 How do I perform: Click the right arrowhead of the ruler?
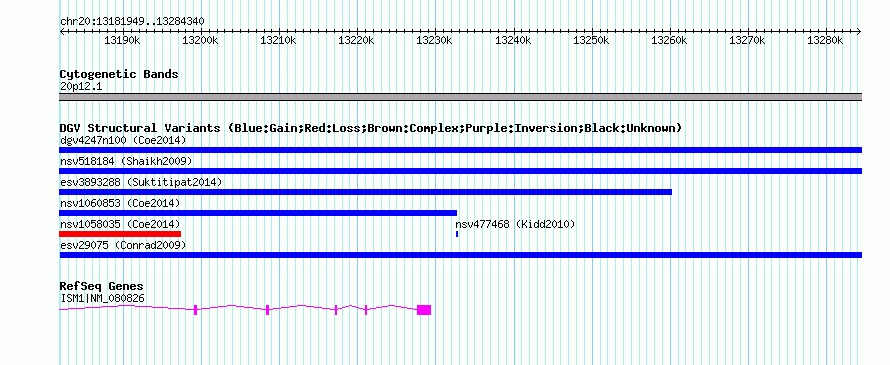coord(859,32)
